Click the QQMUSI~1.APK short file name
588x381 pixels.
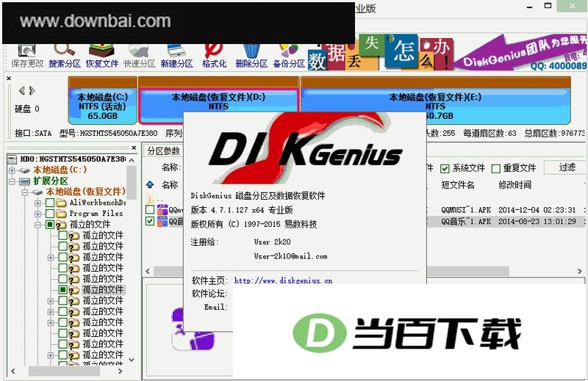466,210
